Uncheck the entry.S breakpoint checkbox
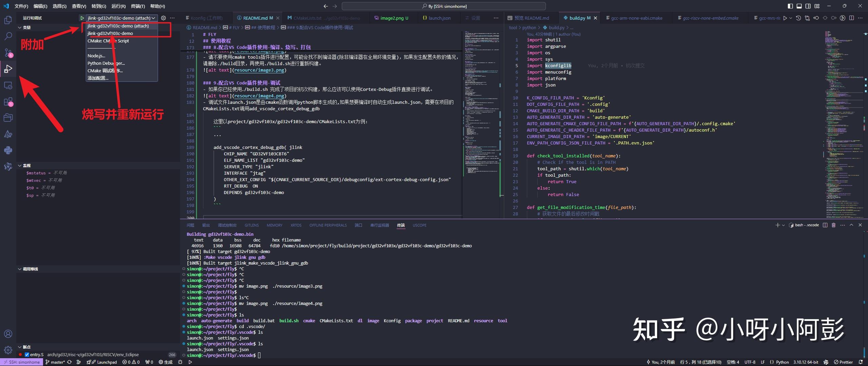This screenshot has width=868, height=366. click(26, 354)
